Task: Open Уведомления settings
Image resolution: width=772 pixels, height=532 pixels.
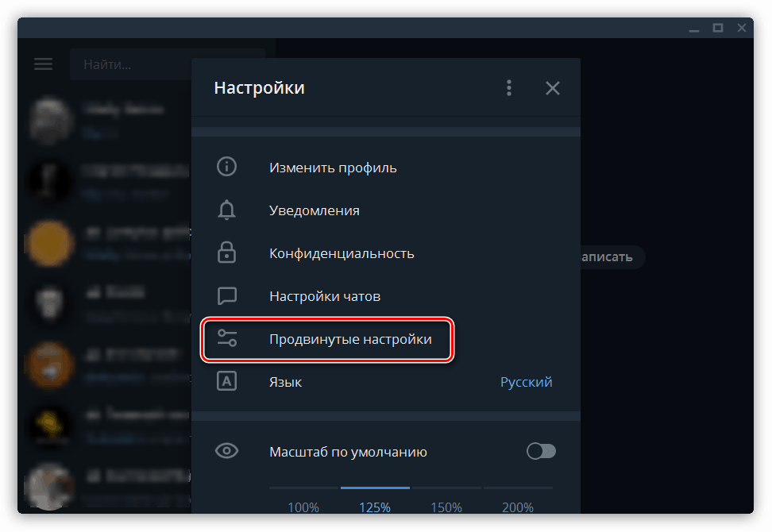Action: (x=313, y=210)
